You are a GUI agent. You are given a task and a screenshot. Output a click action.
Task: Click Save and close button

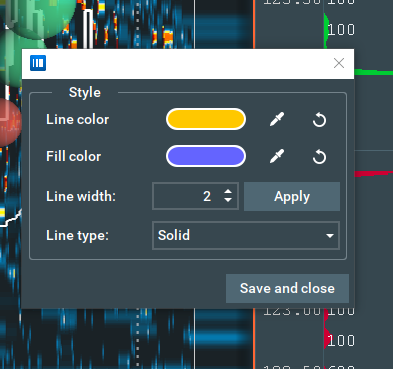point(287,288)
